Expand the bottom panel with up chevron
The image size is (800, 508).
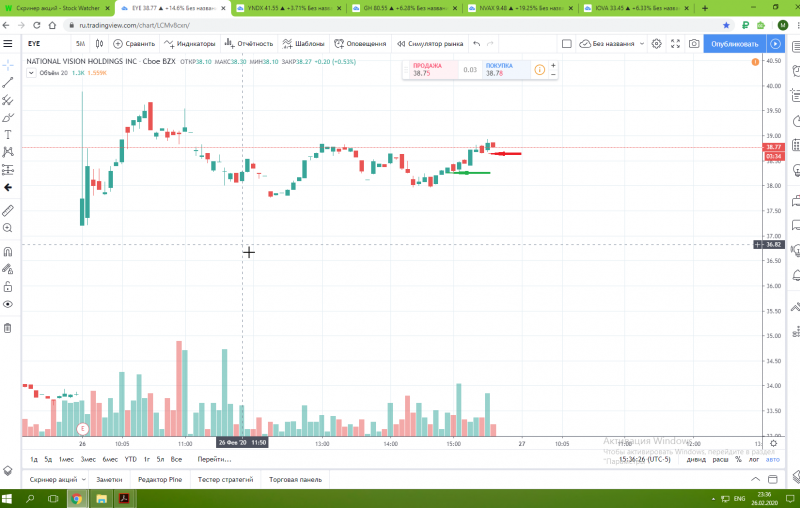[x=755, y=479]
